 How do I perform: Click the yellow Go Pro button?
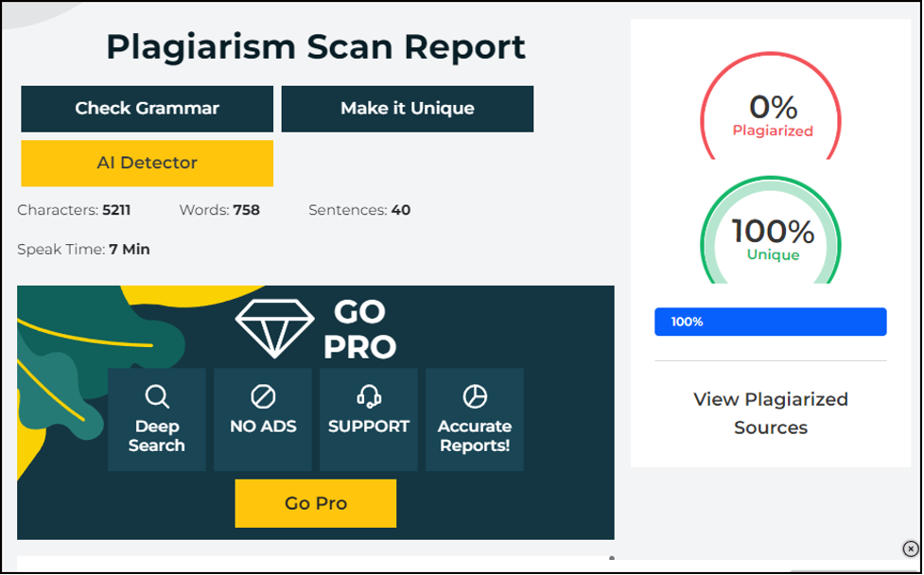316,503
